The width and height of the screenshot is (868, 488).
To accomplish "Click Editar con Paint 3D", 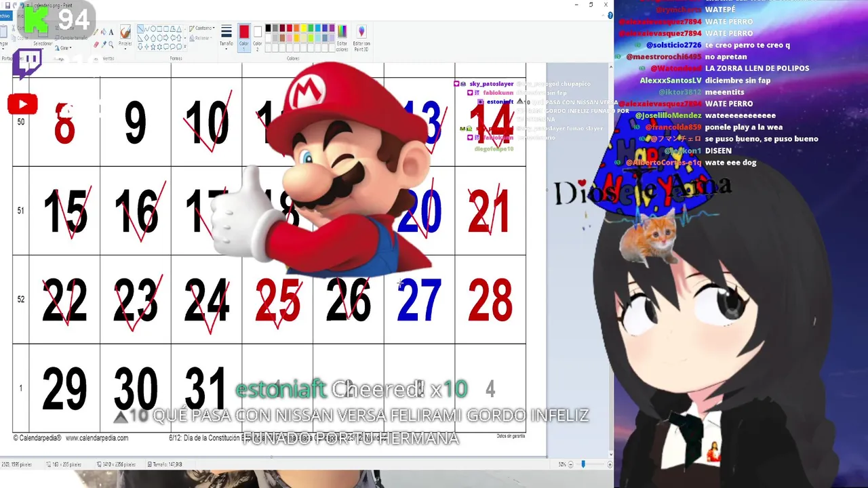I will coord(361,37).
